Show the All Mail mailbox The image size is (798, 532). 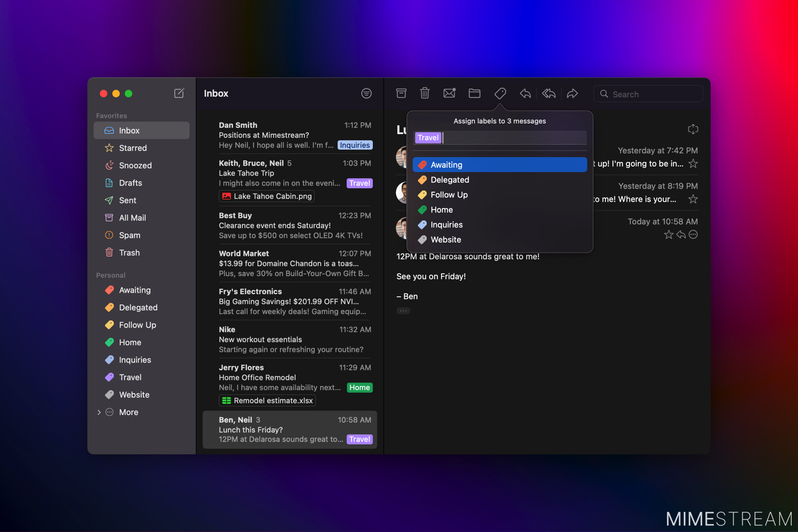point(142,218)
